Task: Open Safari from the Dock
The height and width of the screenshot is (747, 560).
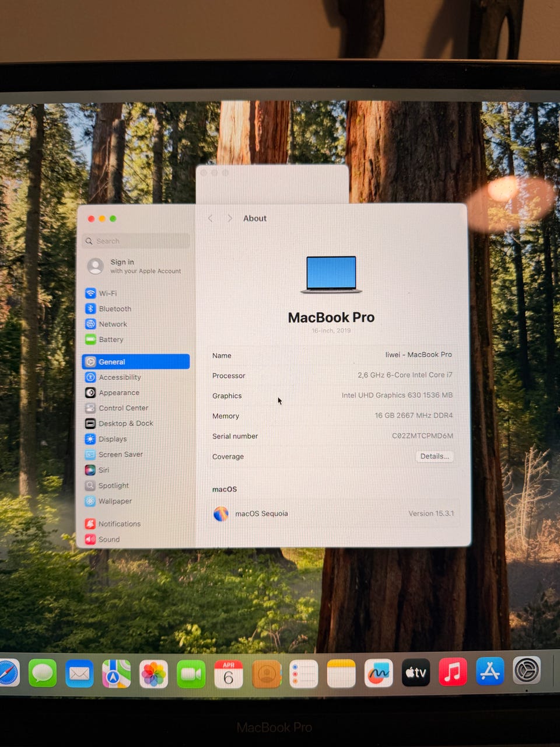Action: (x=7, y=674)
